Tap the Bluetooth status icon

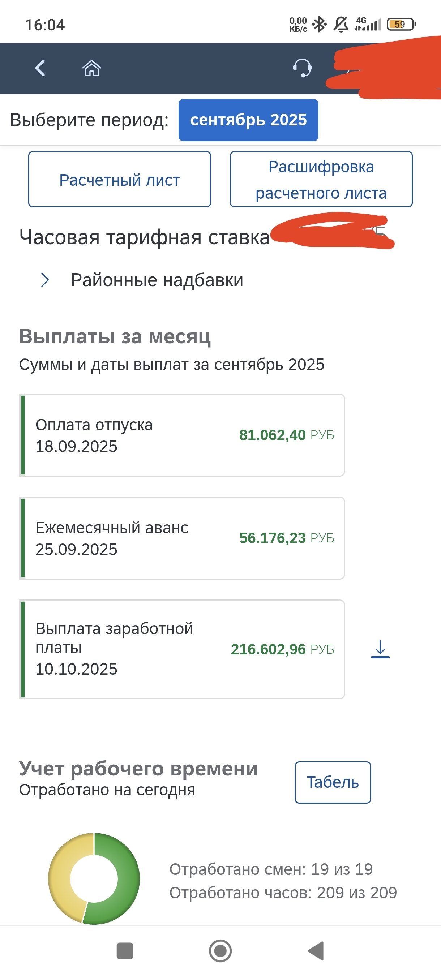tap(319, 25)
